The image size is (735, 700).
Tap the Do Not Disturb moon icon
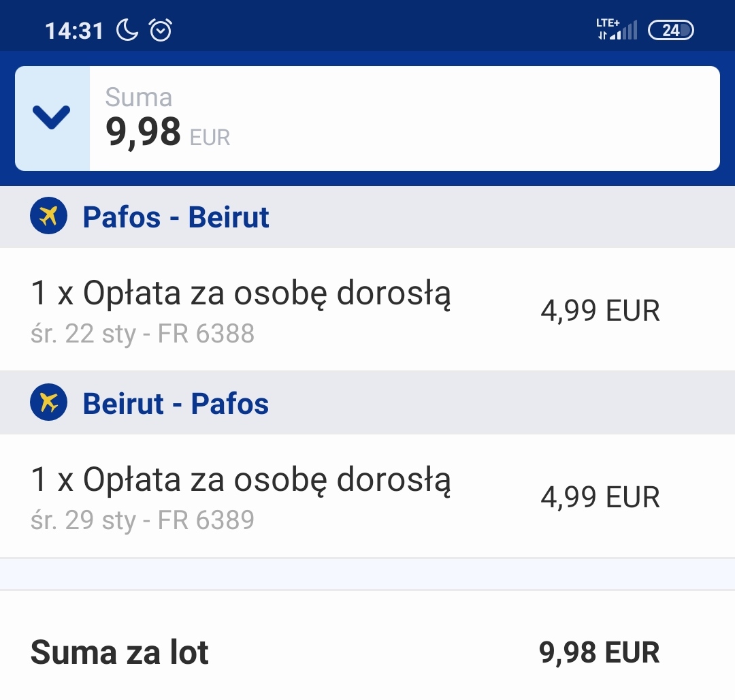pos(127,31)
